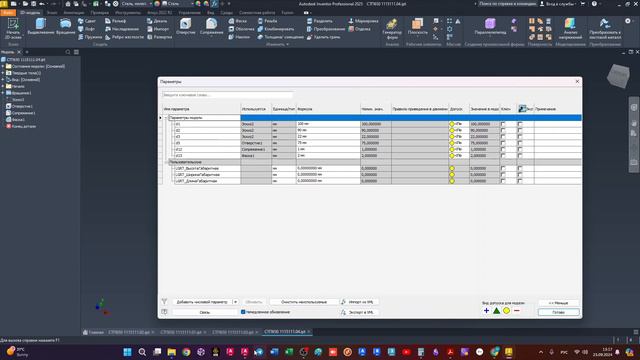Switch to the Аннотация ribbon tab

click(x=74, y=13)
